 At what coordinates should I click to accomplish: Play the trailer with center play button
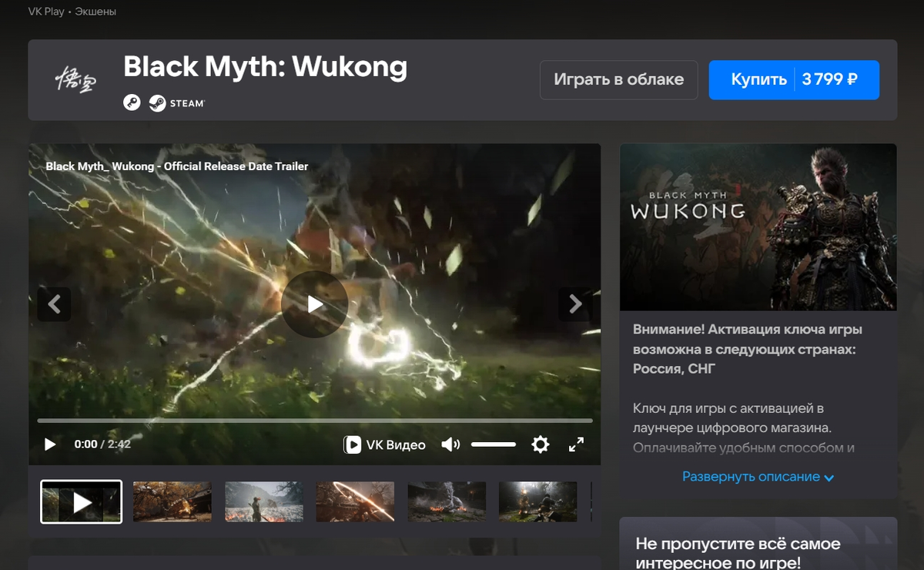click(314, 304)
